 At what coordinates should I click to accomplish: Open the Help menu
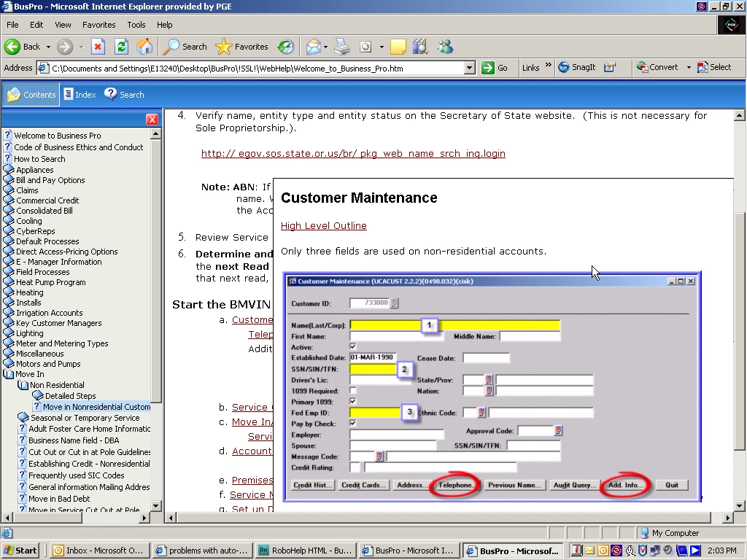164,25
